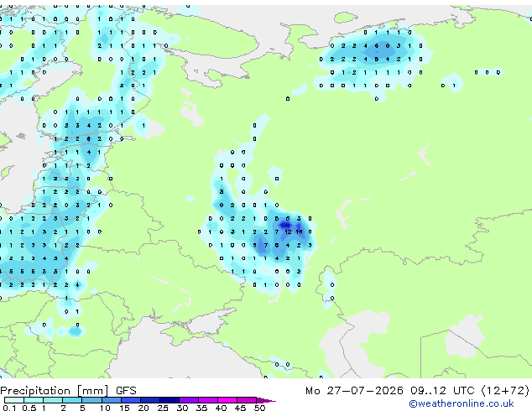Click the 0.5–1 mm legend color swatch

(x=34, y=400)
